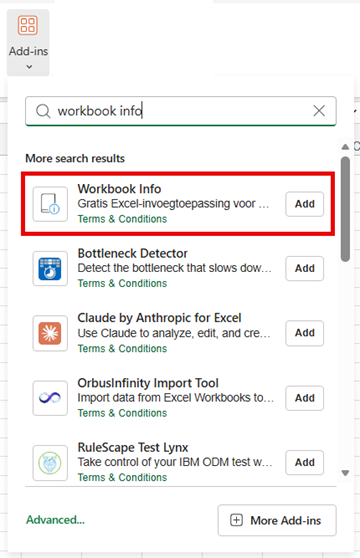Image resolution: width=360 pixels, height=558 pixels.
Task: Click the results scrollbar thumb
Action: (x=345, y=209)
